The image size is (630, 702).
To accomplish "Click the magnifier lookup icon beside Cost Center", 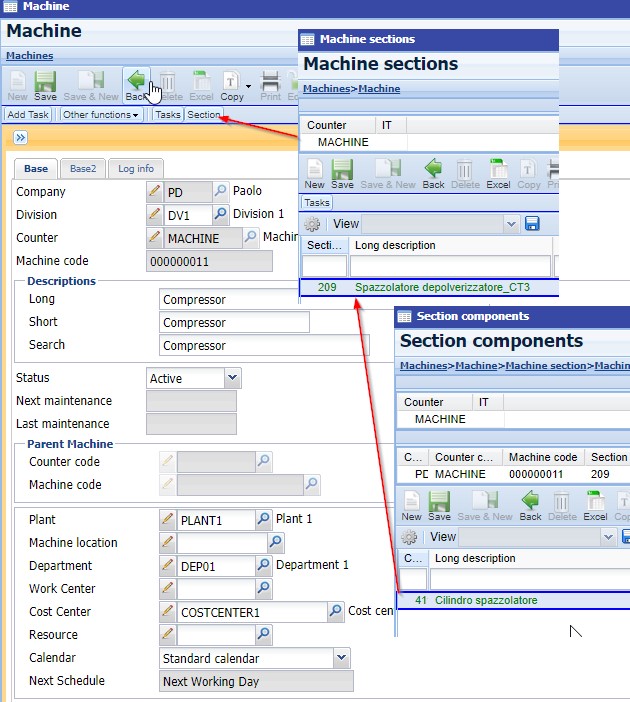I will [x=336, y=612].
